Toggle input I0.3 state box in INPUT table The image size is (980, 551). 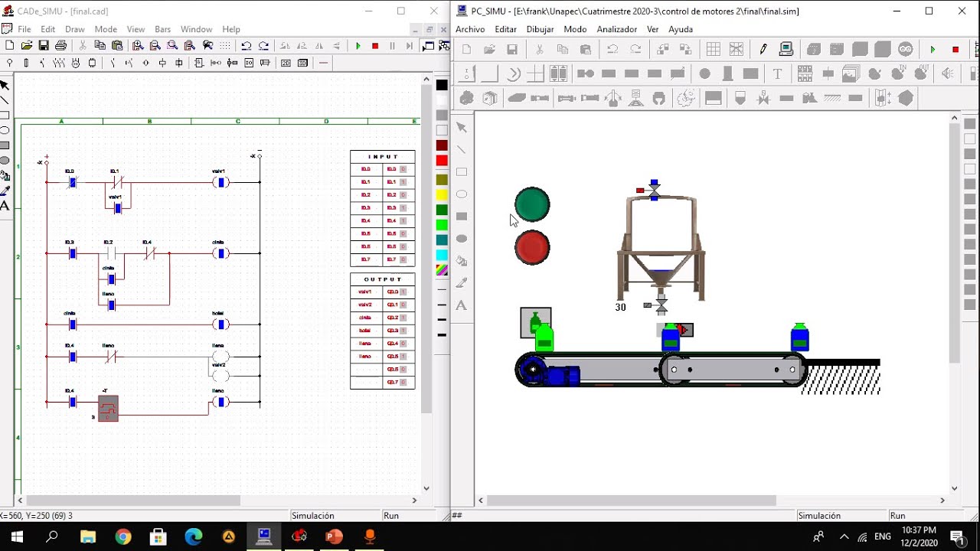click(x=403, y=208)
